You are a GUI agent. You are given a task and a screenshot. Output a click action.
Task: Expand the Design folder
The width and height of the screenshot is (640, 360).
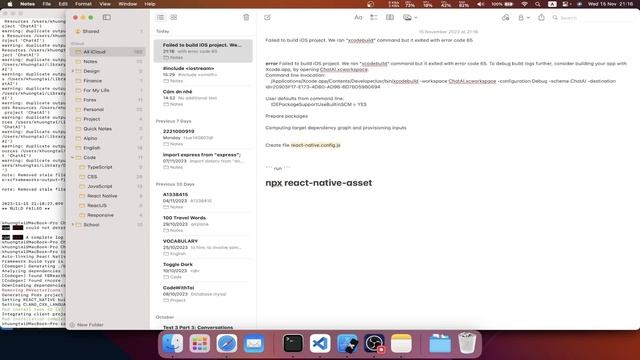point(73,71)
